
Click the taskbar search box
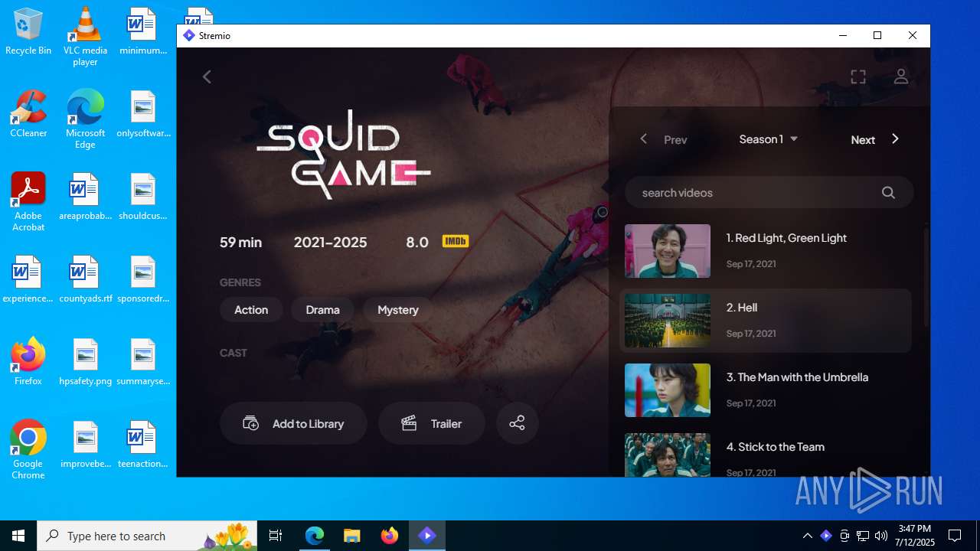147,536
